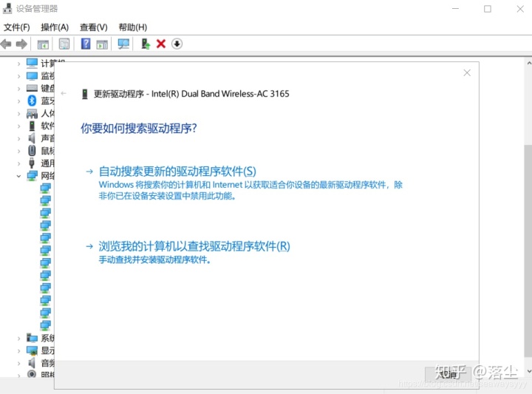
Task: Expand the display adapters category chevron
Action: [x=19, y=351]
